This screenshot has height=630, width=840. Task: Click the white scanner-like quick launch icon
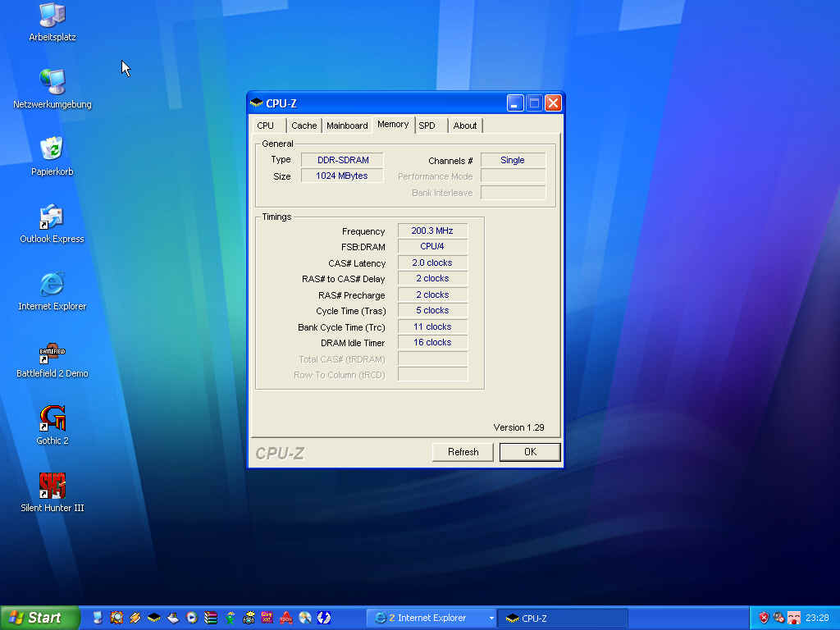click(x=173, y=618)
